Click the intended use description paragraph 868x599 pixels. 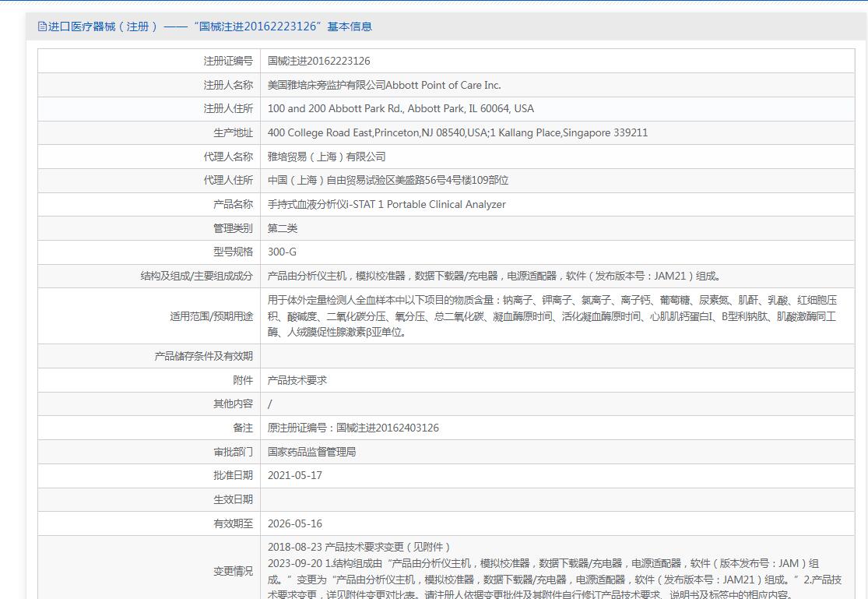552,315
